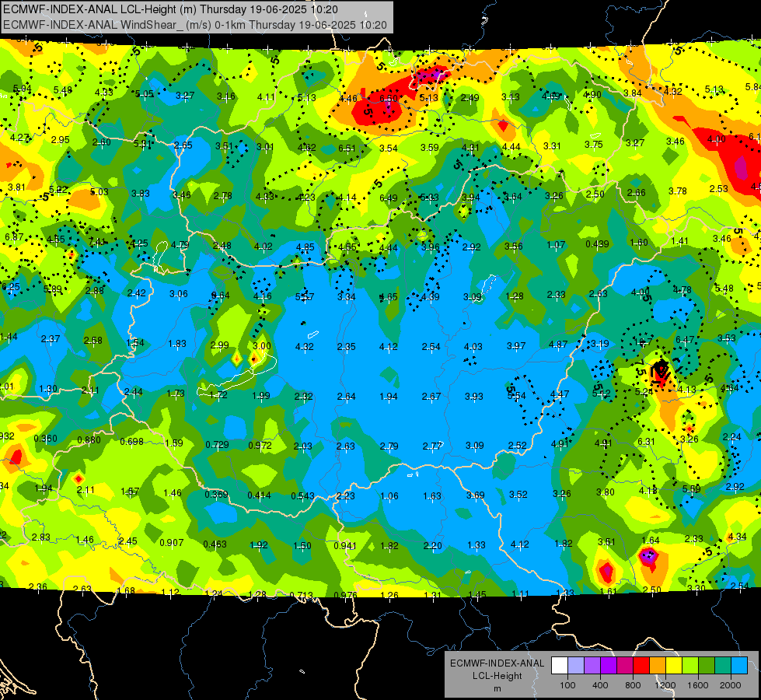Click the dark green legend swatch right of 1600
Screen dimensions: 761x700
tap(707, 666)
